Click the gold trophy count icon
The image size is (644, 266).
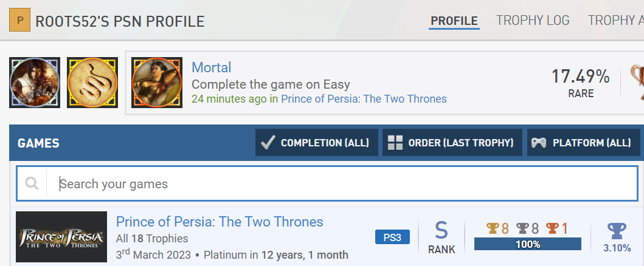pos(492,229)
